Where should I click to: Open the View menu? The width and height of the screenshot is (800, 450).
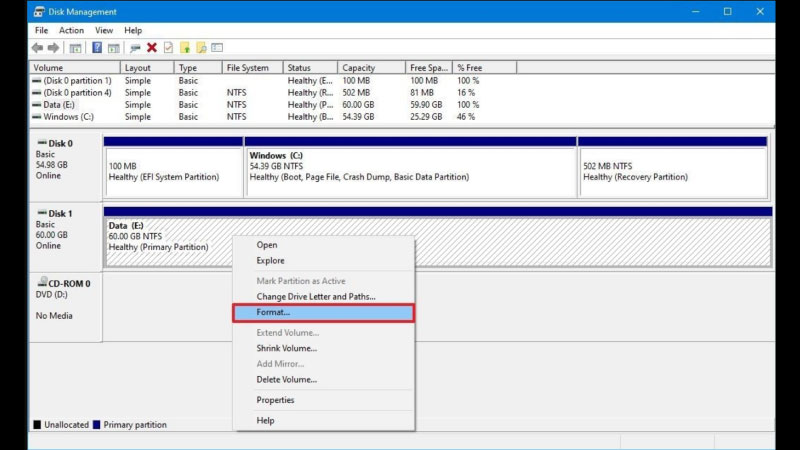(x=103, y=30)
